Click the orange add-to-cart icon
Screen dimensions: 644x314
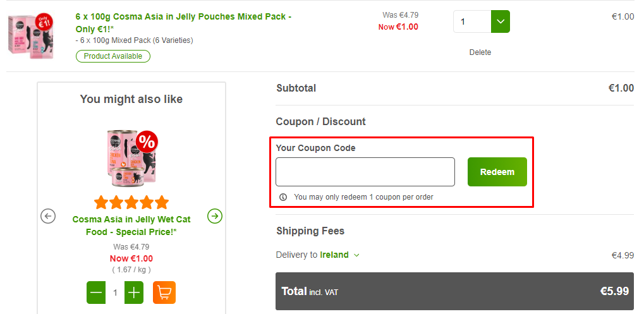click(x=164, y=293)
